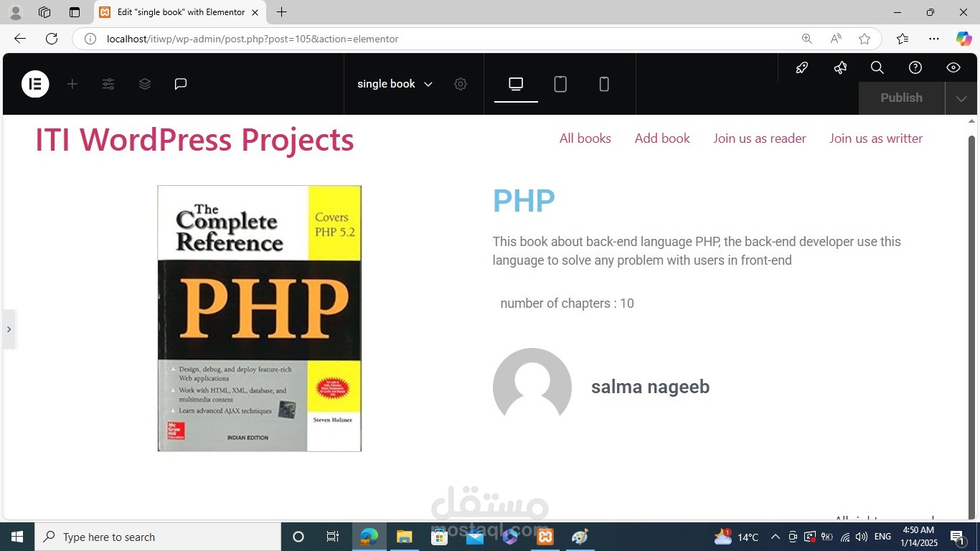Open the Add book menu link
The image size is (980, 551).
pos(662,138)
